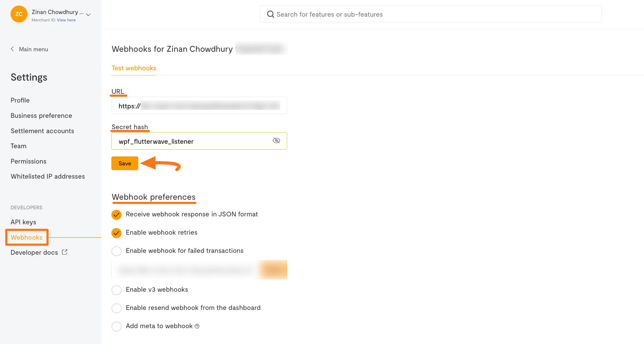
Task: Click the search magnifier icon
Action: pyautogui.click(x=270, y=14)
